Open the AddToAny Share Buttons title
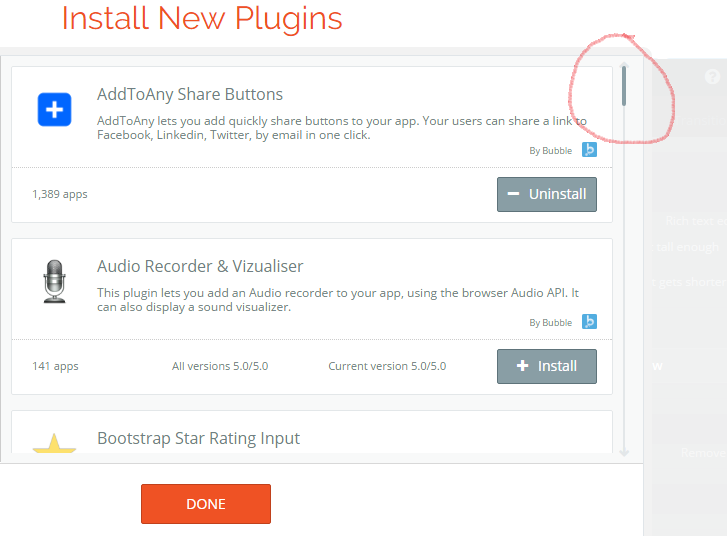Screen dimensions: 727x536 coord(190,94)
